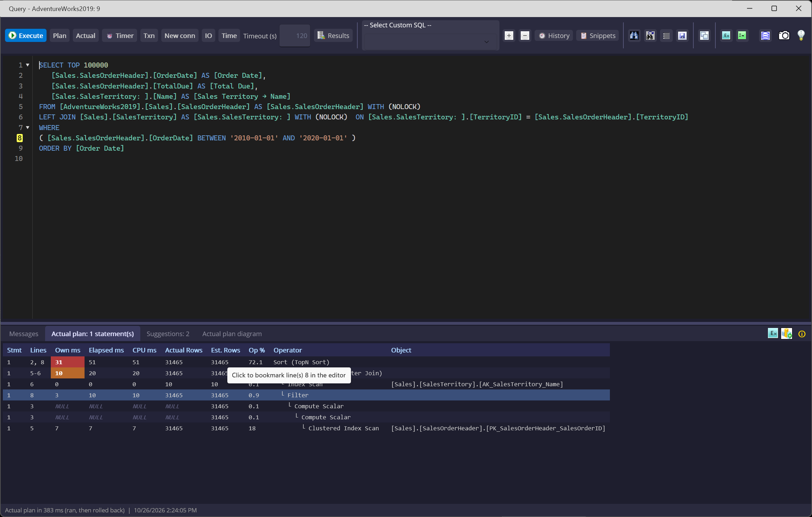Image resolution: width=812 pixels, height=517 pixels.
Task: Toggle the Actual plan option
Action: coord(86,36)
